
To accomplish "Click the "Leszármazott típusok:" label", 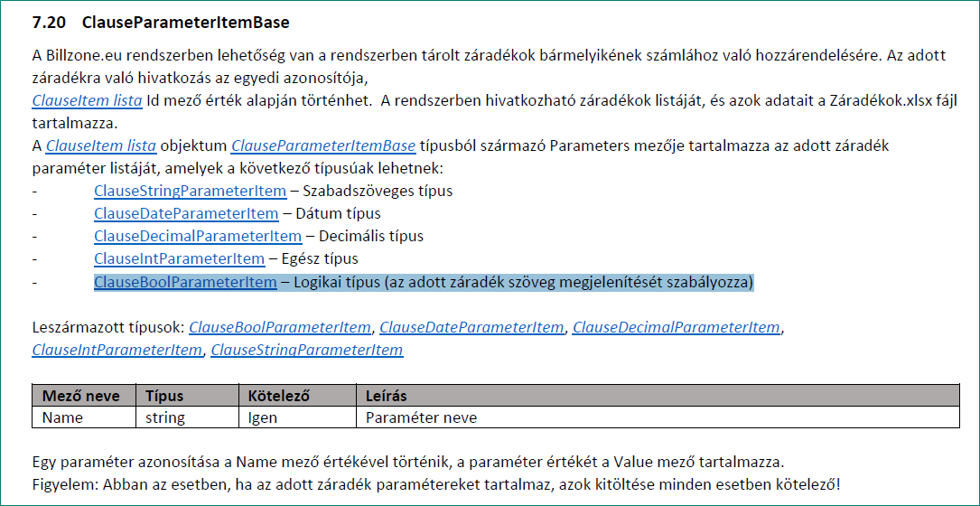I will click(x=108, y=327).
